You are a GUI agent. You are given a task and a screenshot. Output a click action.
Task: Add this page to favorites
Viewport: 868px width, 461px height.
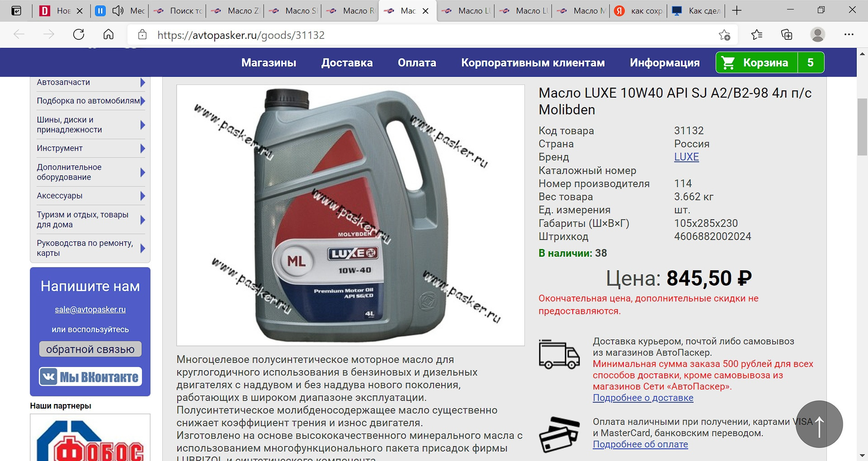coord(724,35)
